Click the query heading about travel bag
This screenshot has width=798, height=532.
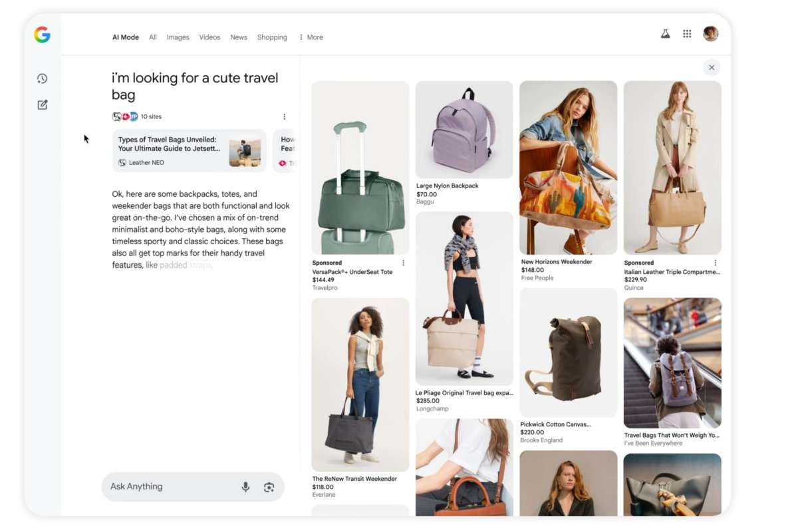point(195,86)
